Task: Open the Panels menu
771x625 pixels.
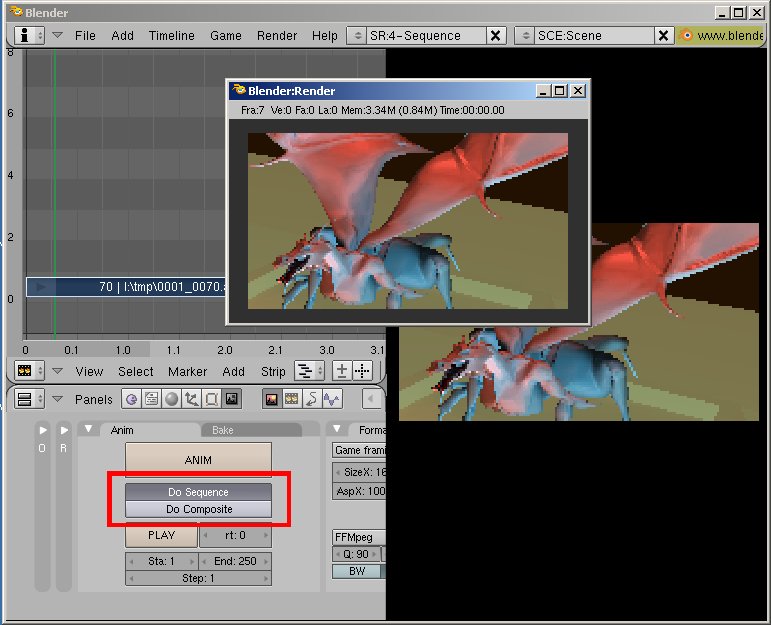Action: pos(93,399)
